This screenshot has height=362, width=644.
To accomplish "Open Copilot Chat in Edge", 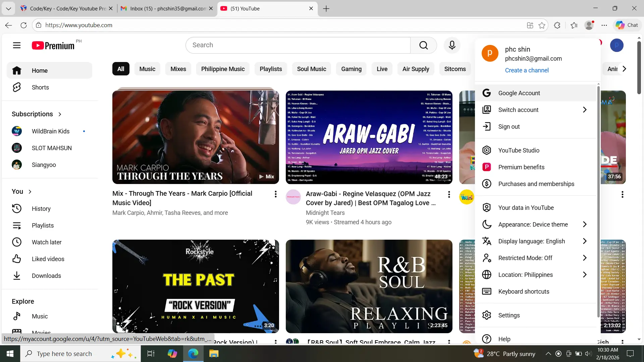I will [x=627, y=25].
